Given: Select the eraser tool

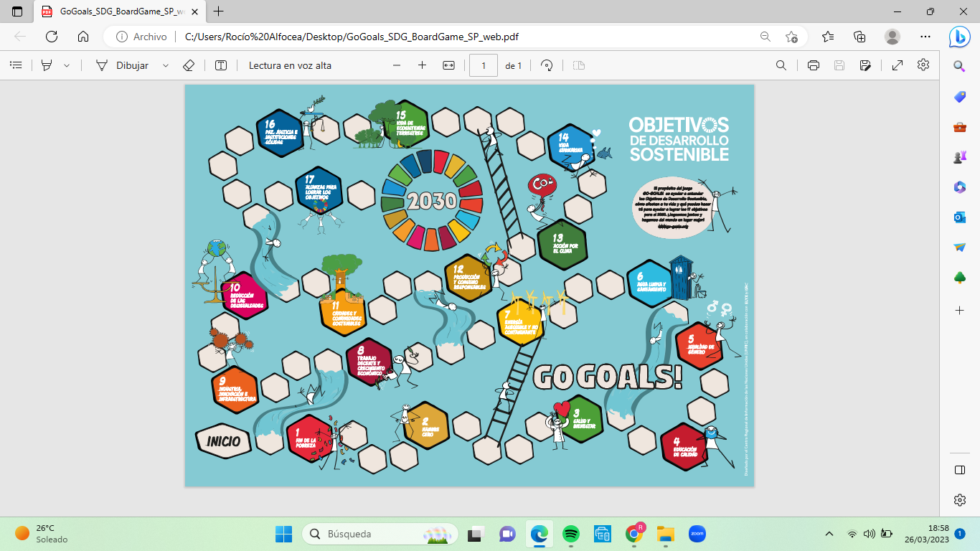Looking at the screenshot, I should pyautogui.click(x=188, y=65).
